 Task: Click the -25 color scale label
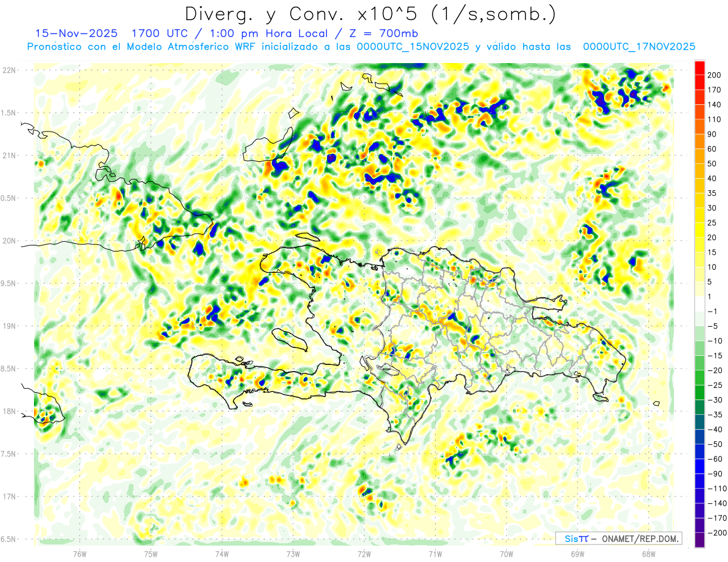(x=716, y=385)
